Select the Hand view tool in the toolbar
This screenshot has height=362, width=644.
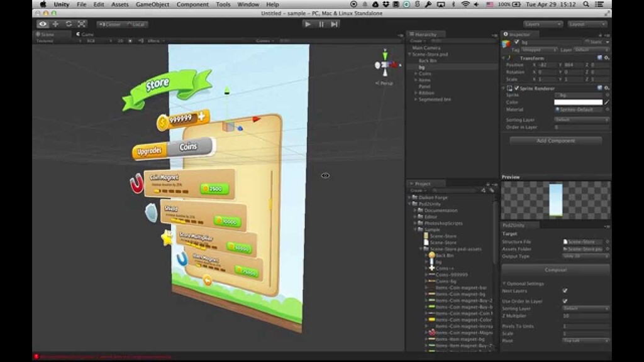pos(43,23)
